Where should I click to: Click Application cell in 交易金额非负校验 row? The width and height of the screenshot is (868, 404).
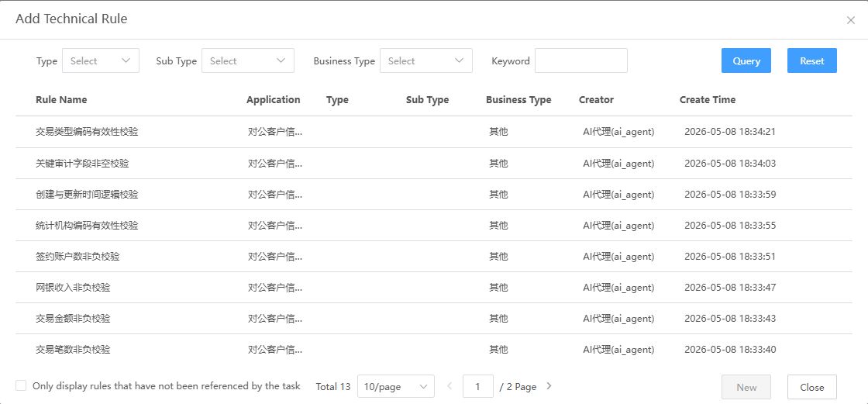coord(275,319)
